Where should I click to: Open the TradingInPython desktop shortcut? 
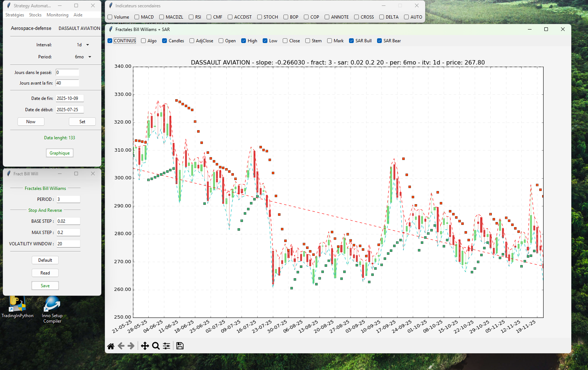pyautogui.click(x=17, y=307)
